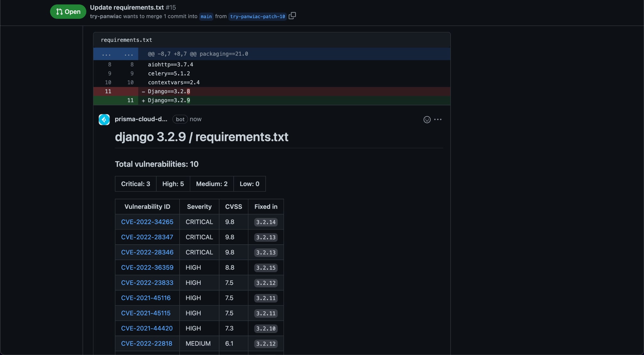
Task: Click the 'Medium: 2' summary cell
Action: click(x=212, y=184)
